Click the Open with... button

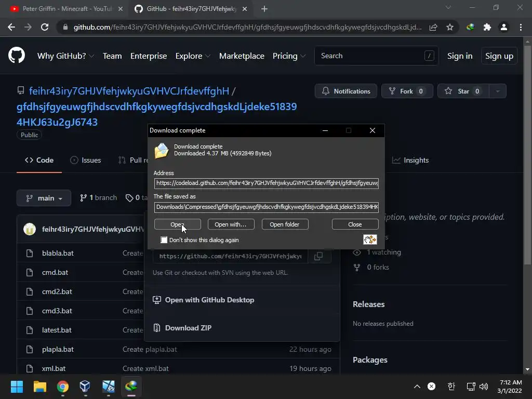[231, 224]
